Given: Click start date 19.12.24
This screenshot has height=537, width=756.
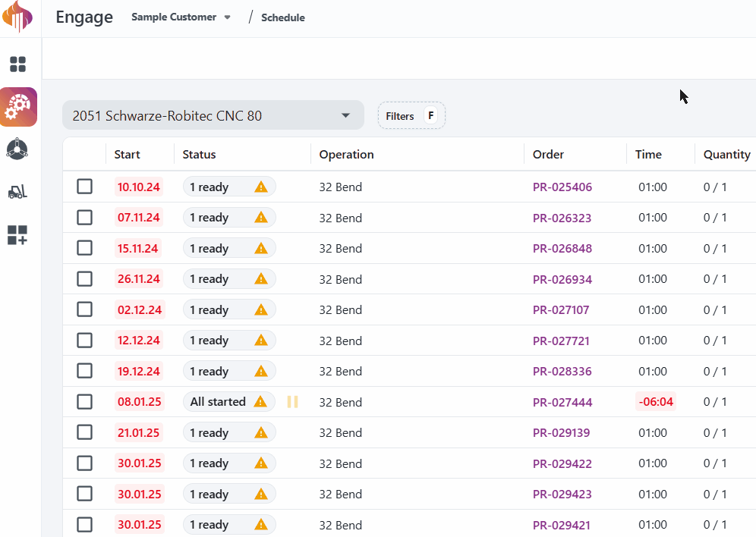Looking at the screenshot, I should tap(138, 372).
